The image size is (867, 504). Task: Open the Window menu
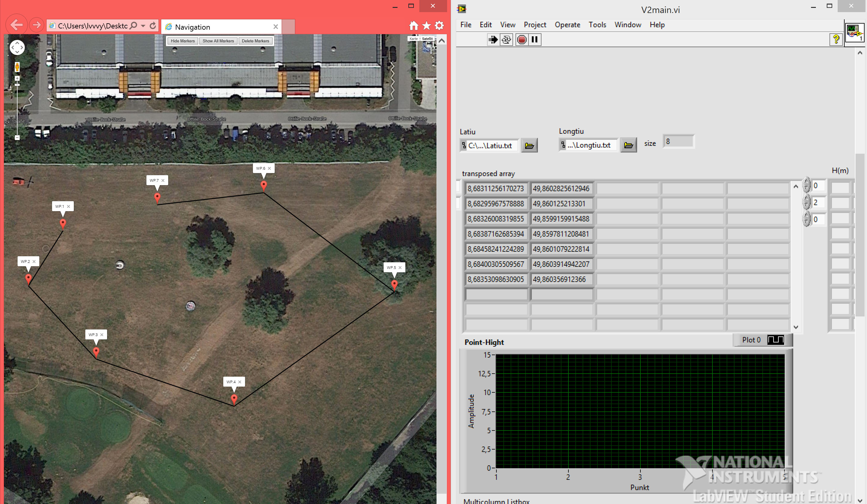[x=628, y=25]
